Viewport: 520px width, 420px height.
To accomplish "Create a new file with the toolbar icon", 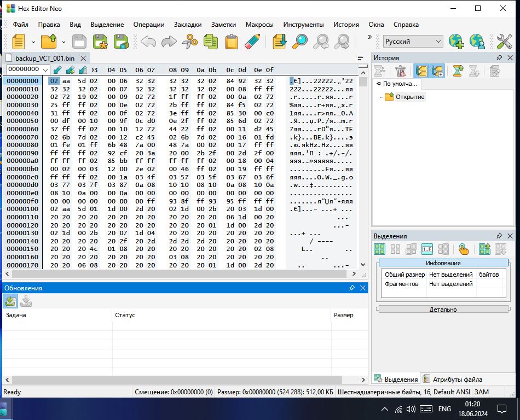I will click(19, 42).
